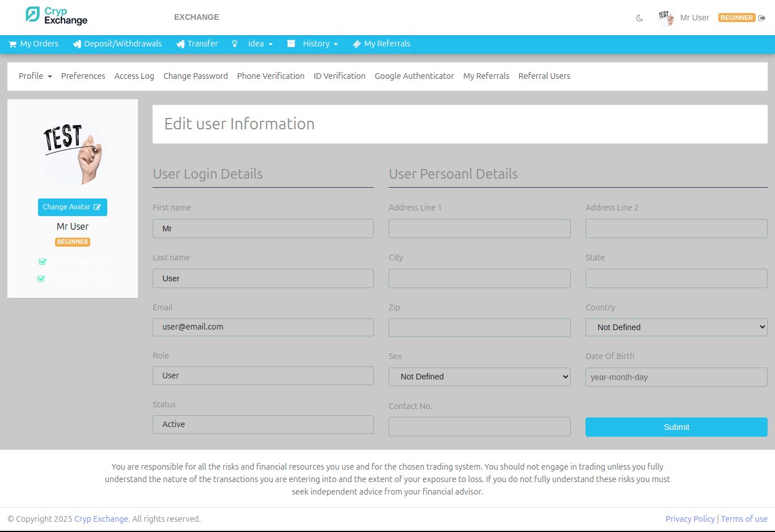Click the Email is Verified checkmark
This screenshot has height=532, width=775.
pyautogui.click(x=42, y=262)
